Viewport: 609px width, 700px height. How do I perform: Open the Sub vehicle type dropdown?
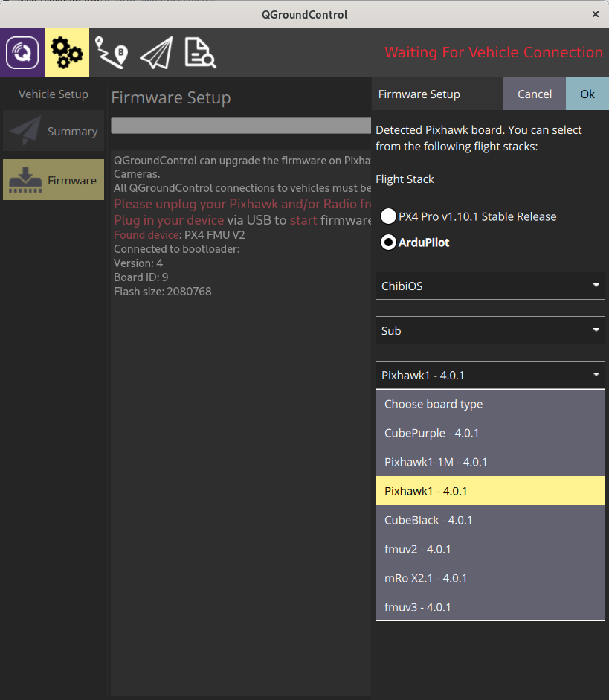490,330
